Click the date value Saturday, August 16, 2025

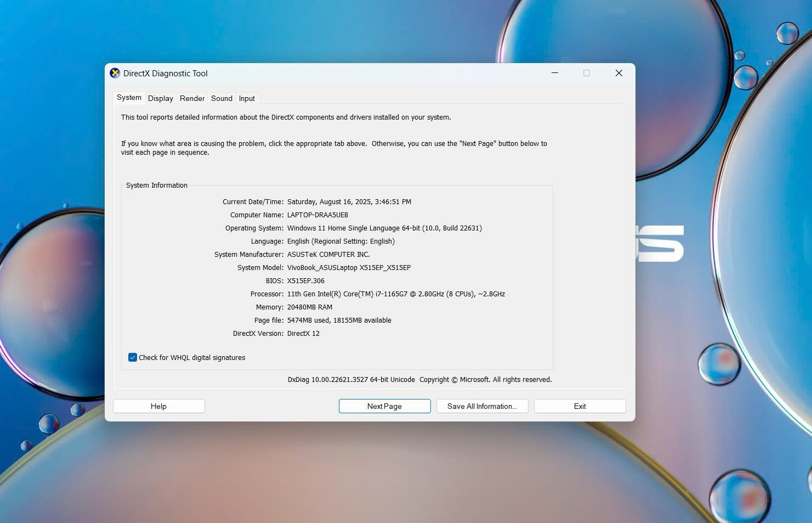pos(349,202)
